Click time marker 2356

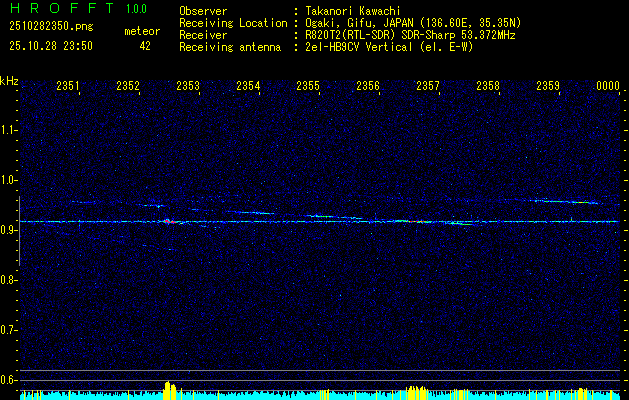(x=368, y=86)
